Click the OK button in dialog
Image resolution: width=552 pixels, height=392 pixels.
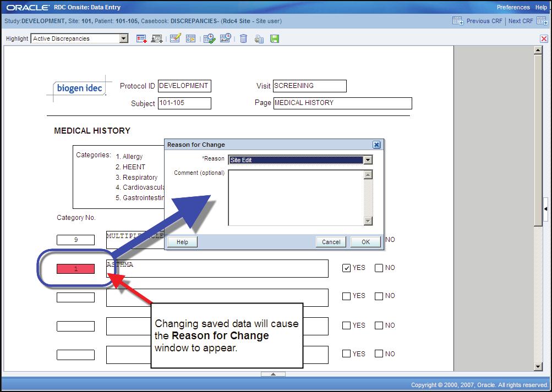pos(365,242)
